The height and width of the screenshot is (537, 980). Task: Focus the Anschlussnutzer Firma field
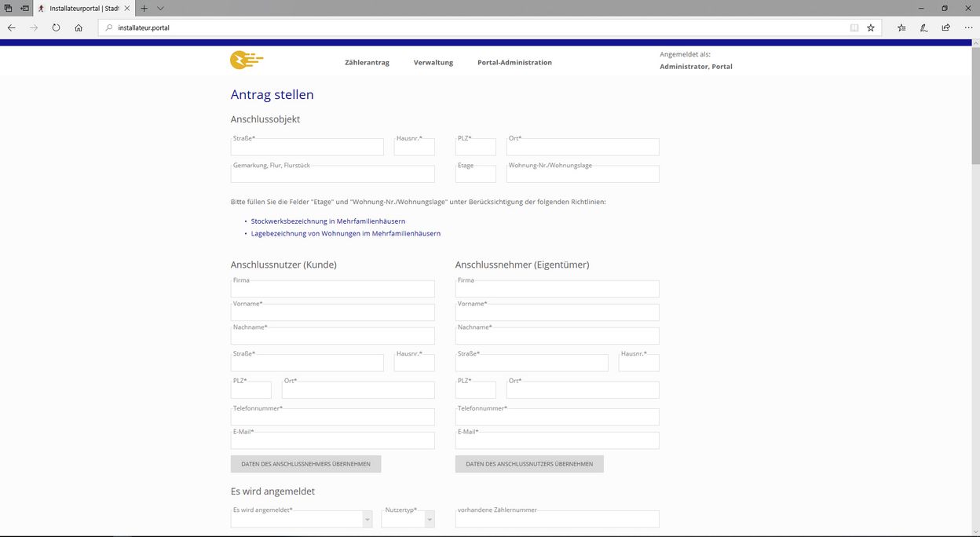[x=332, y=289]
